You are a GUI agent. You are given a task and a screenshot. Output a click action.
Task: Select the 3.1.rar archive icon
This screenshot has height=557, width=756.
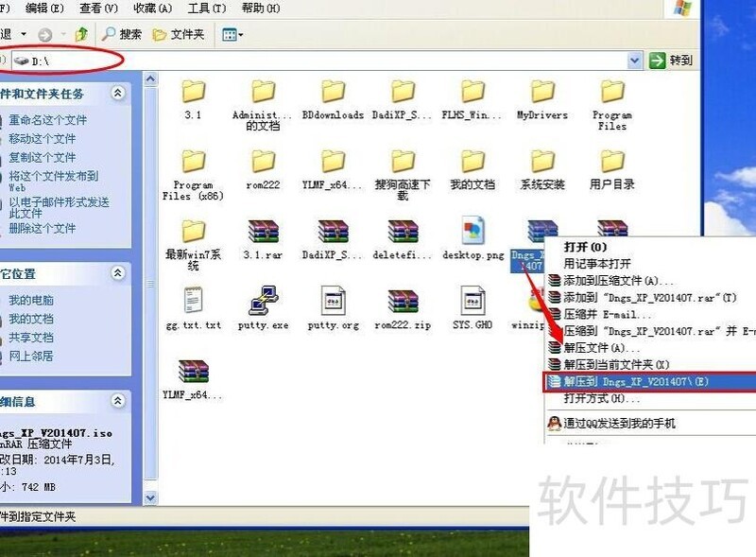click(x=263, y=233)
